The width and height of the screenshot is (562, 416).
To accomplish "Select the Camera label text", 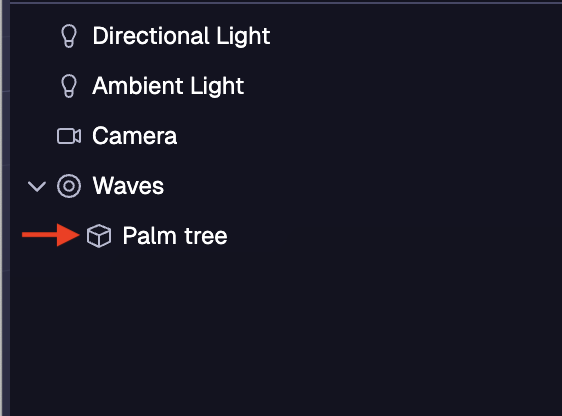I will [x=134, y=136].
